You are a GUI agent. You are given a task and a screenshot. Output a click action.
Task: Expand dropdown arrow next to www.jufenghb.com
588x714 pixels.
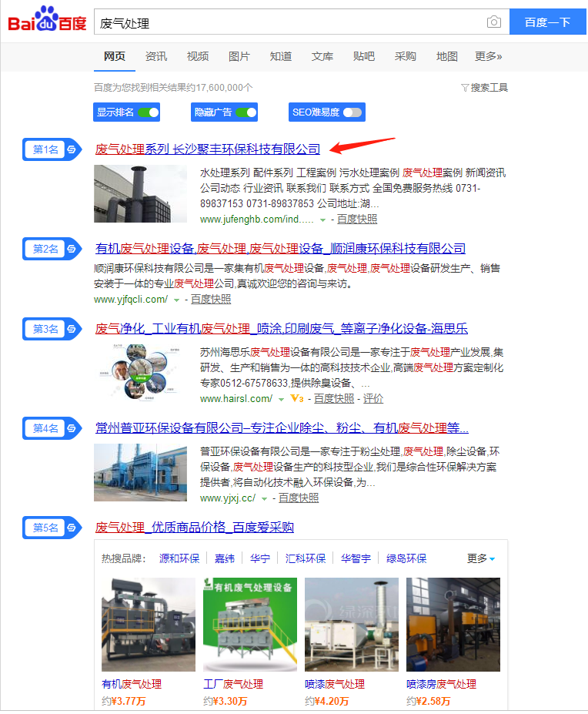[x=322, y=220]
